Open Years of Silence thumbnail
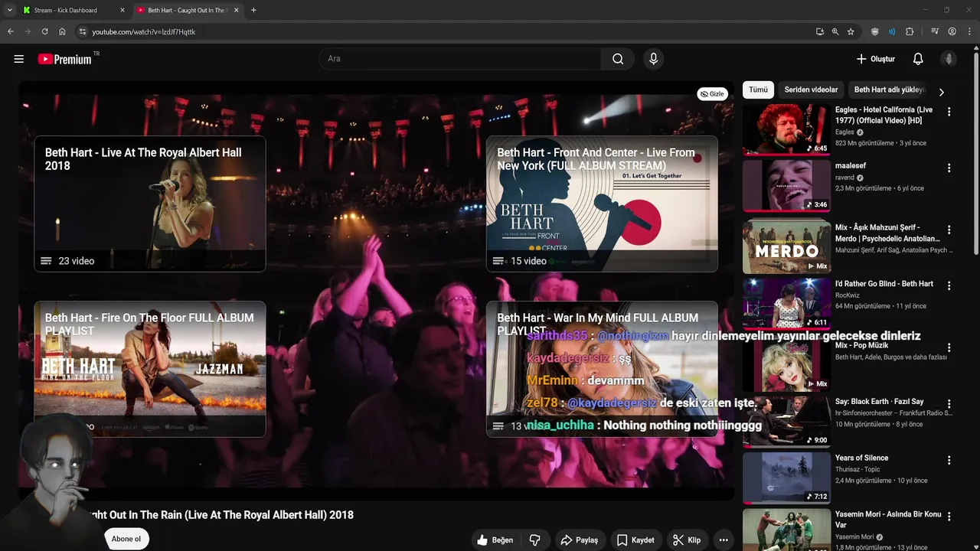Screen dimensions: 980x551 pos(786,478)
